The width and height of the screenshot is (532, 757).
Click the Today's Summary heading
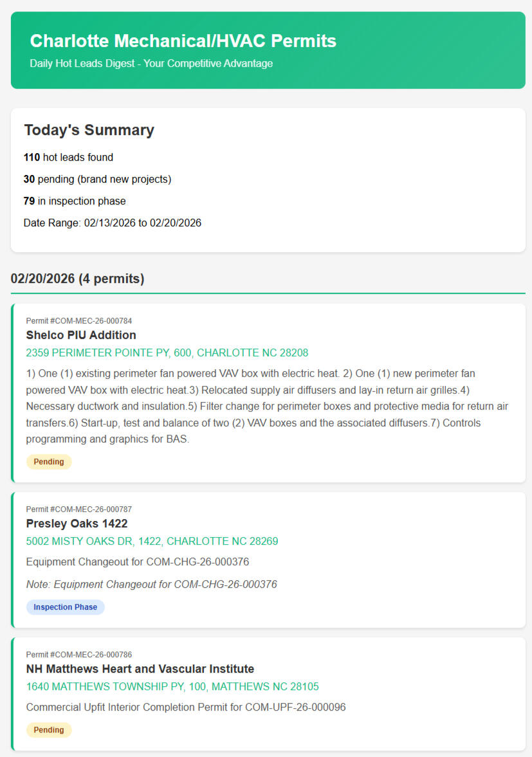pos(89,130)
